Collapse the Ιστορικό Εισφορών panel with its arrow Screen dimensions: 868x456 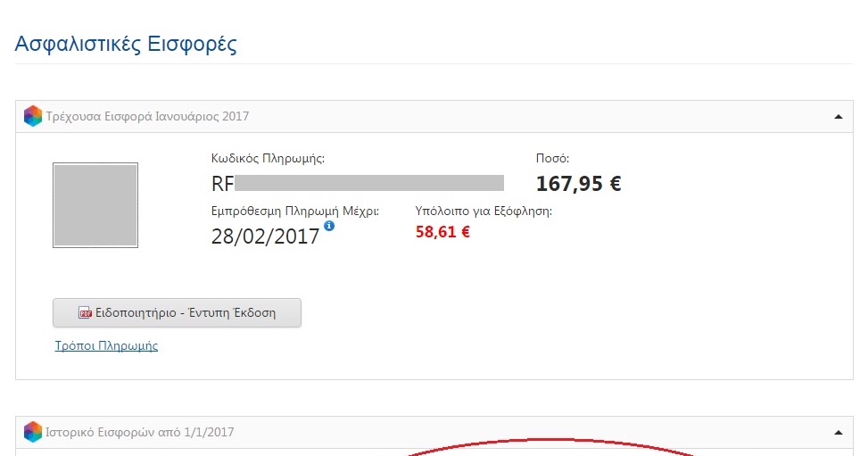point(838,432)
